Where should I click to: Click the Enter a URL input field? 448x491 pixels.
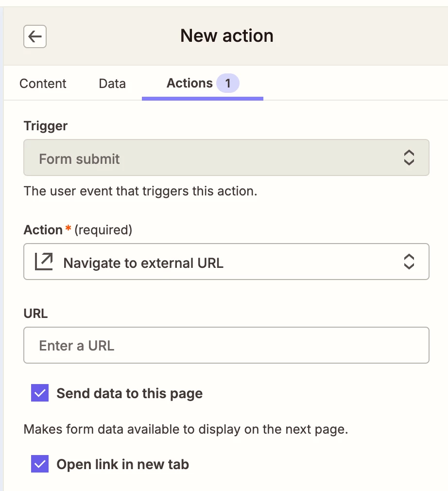click(226, 345)
